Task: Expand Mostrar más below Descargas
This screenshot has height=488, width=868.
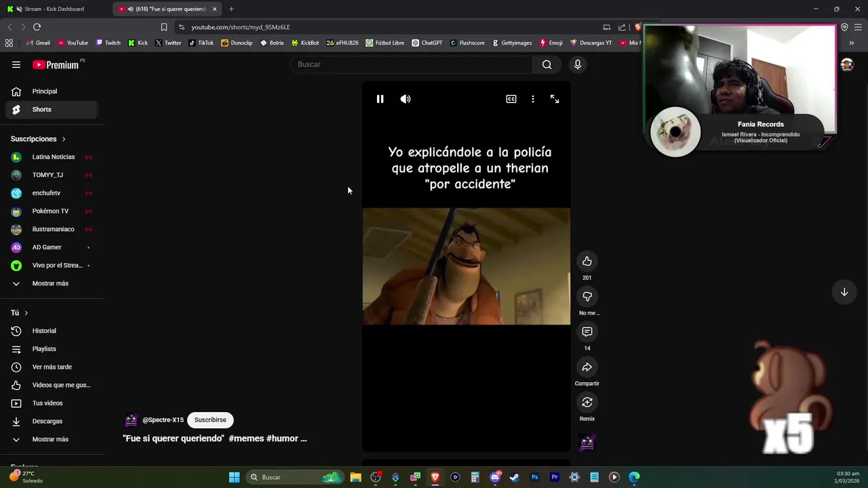Action: pos(52,439)
